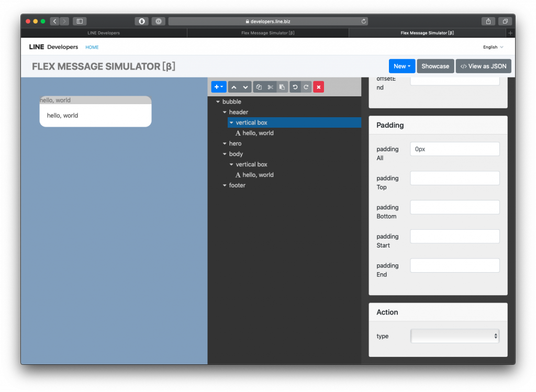Collapse the hero tree node
This screenshot has width=536, height=392.
(225, 143)
